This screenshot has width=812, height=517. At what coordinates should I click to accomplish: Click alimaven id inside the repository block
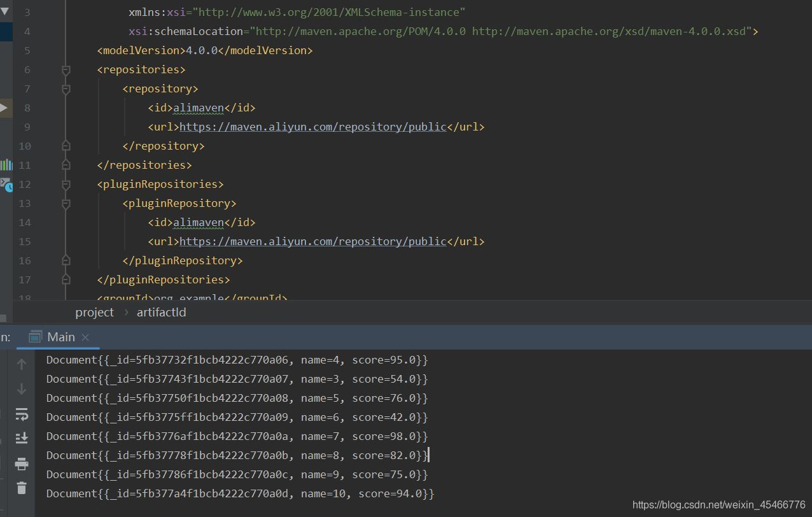coord(199,108)
